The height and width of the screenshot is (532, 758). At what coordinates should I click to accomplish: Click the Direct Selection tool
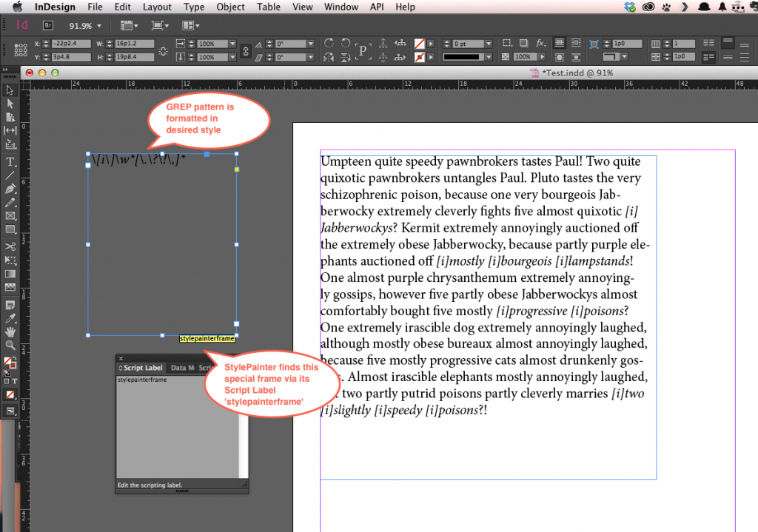(10, 104)
